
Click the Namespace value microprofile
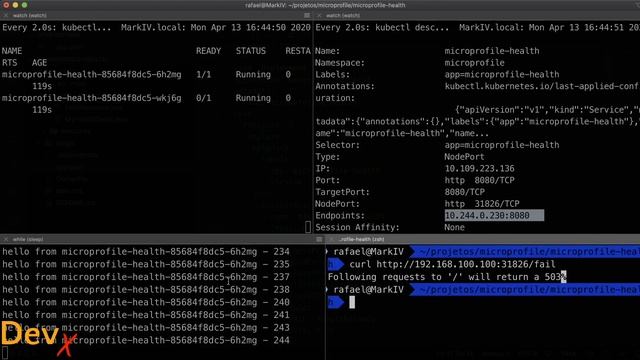[474, 63]
